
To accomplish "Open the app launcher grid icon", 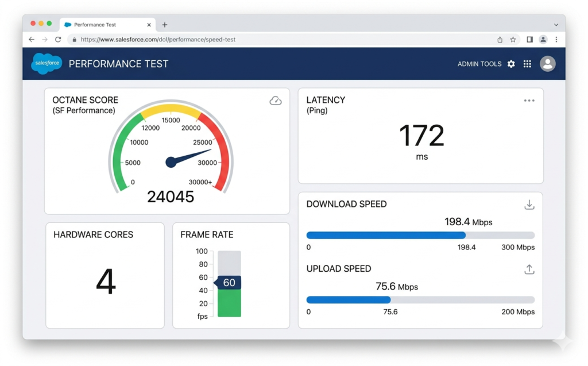I will [x=527, y=64].
